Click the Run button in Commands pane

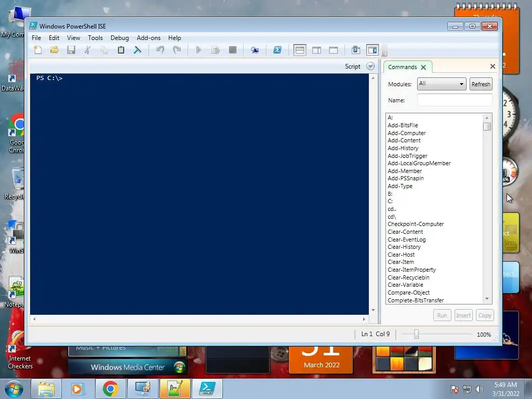[x=442, y=315]
